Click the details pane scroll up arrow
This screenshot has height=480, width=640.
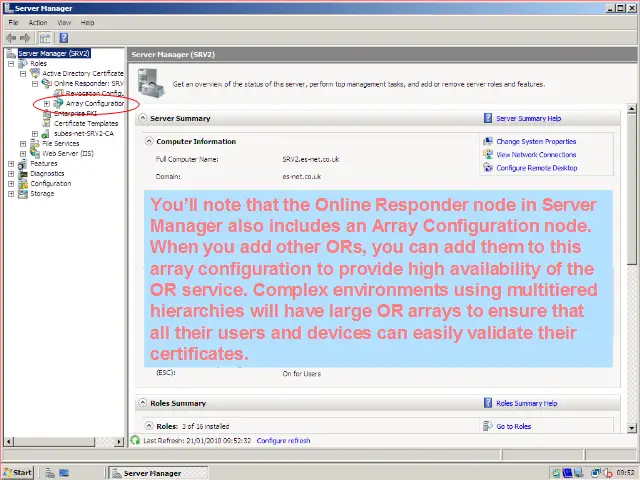(x=631, y=109)
